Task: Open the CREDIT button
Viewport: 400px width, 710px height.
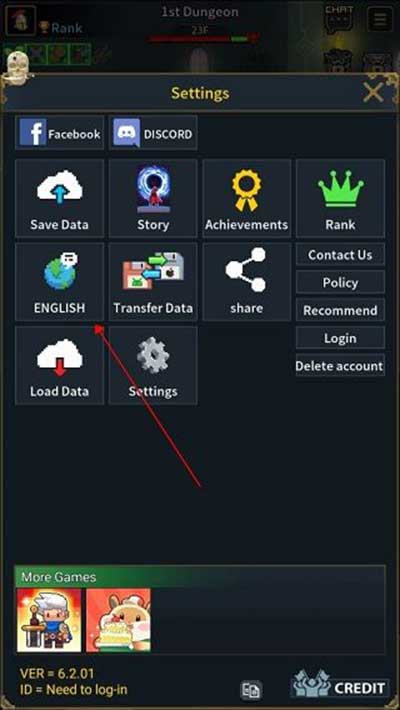Action: click(340, 687)
